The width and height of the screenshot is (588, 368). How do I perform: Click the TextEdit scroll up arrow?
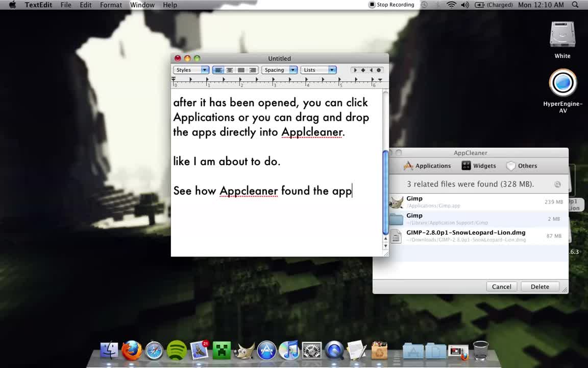click(385, 239)
